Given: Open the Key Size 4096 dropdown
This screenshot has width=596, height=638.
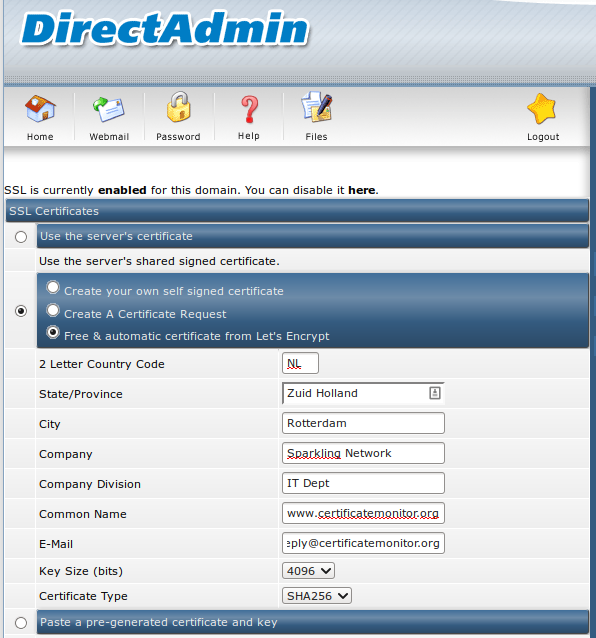Looking at the screenshot, I should tap(308, 571).
